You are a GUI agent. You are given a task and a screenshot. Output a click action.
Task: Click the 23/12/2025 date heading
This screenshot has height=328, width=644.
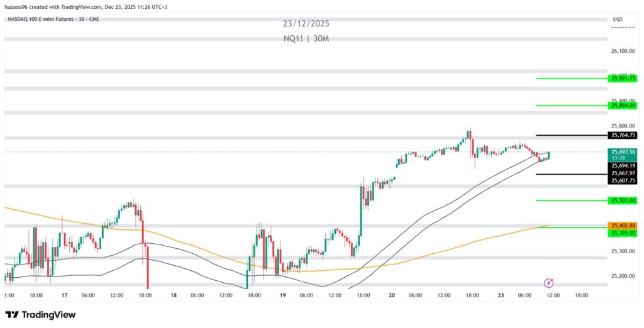306,24
